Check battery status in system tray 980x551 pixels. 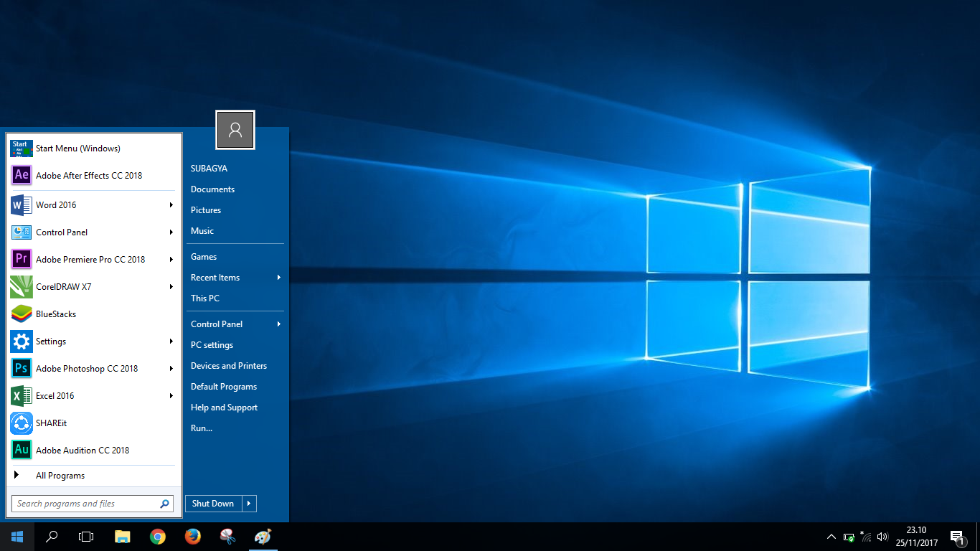[849, 537]
